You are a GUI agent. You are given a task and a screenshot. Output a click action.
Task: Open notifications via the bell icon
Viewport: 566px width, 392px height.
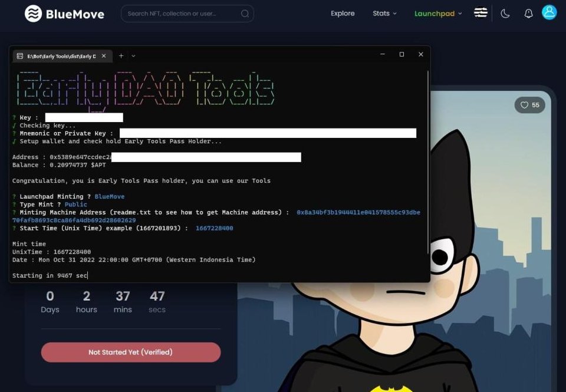(x=528, y=13)
